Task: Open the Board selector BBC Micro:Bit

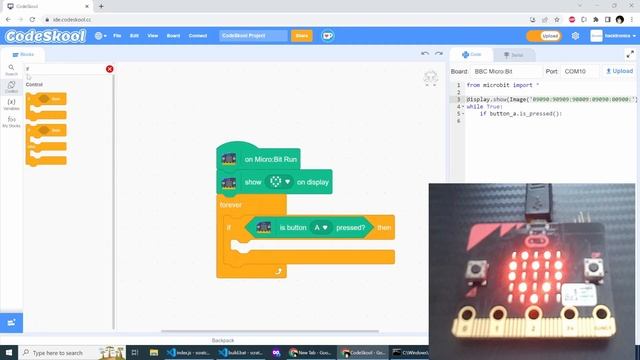Action: tap(507, 71)
